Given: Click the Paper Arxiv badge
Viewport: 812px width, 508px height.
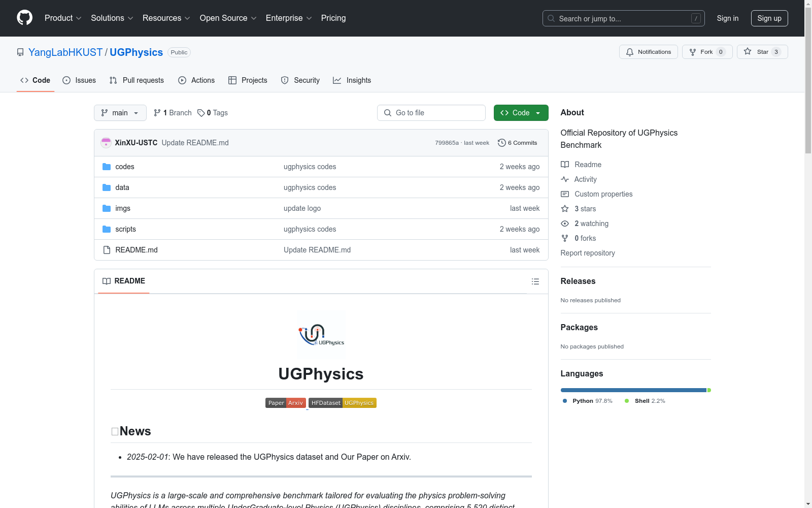Looking at the screenshot, I should coord(286,403).
